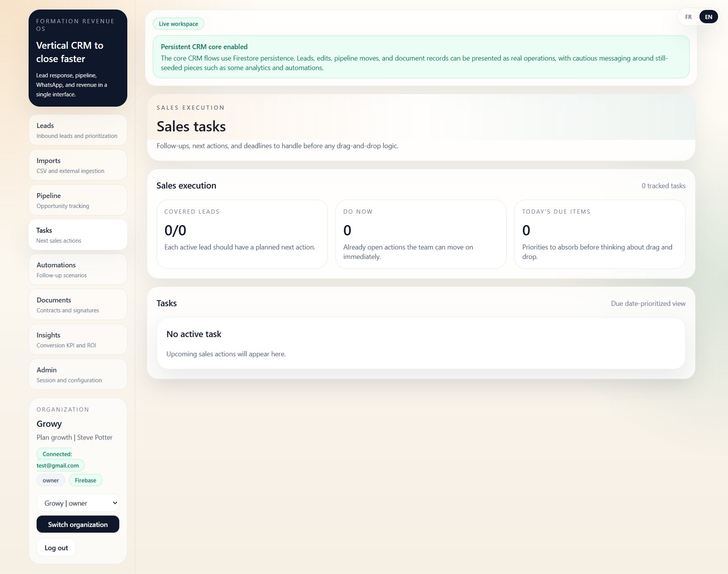Open Automations follow-up scenarios

(78, 270)
